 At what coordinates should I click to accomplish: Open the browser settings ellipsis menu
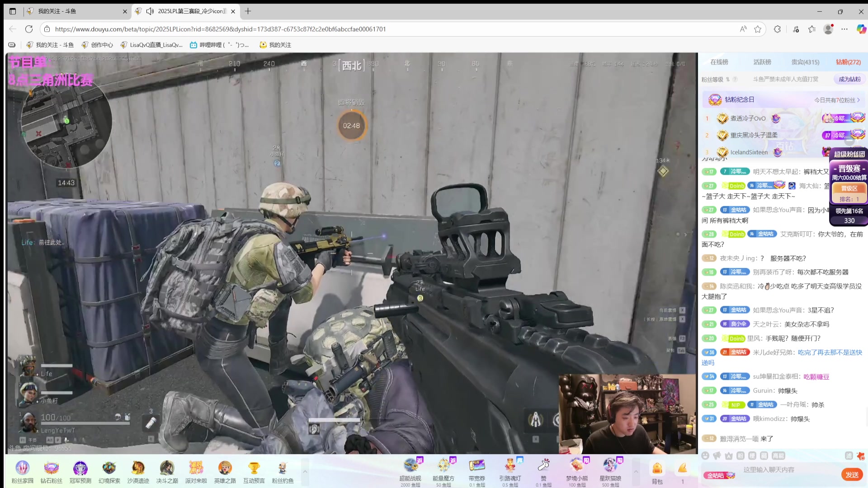click(844, 29)
